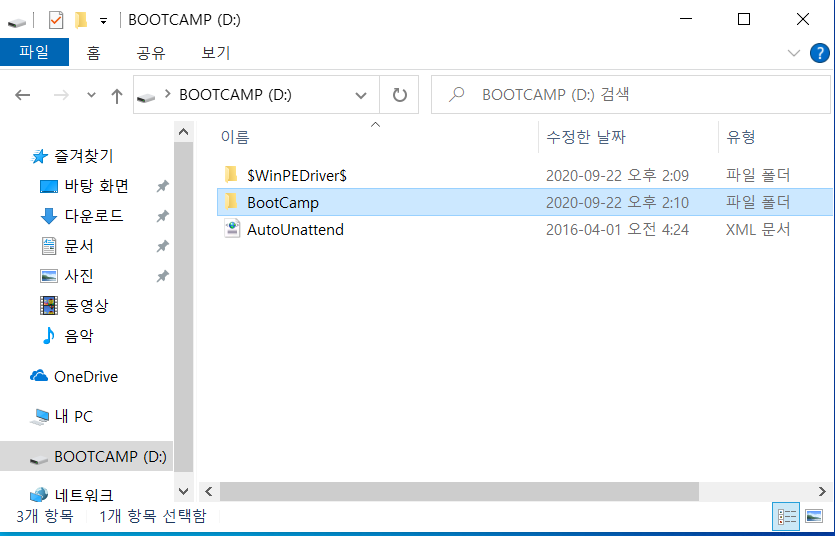This screenshot has height=536, width=835.
Task: Click the date 2020-09-22 오후 2:09
Action: pyautogui.click(x=617, y=176)
